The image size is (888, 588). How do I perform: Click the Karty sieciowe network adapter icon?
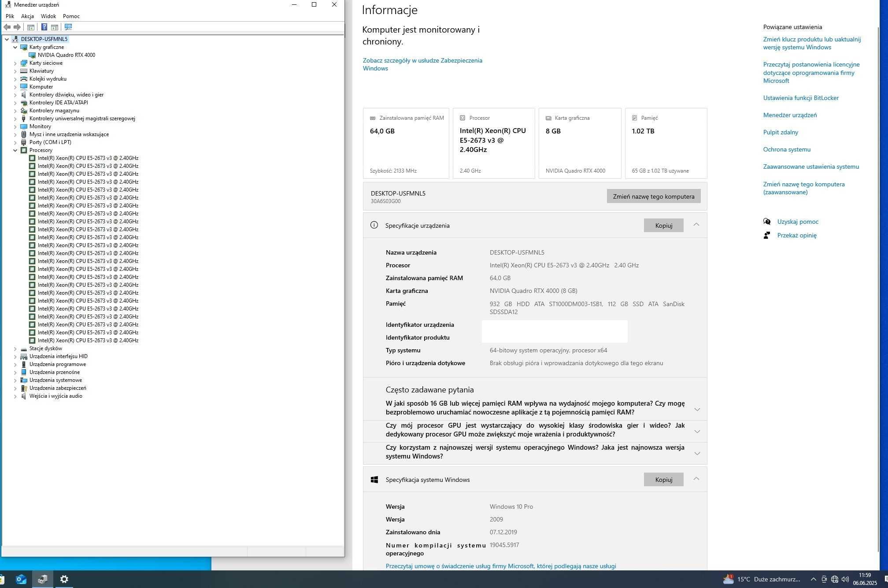[24, 63]
